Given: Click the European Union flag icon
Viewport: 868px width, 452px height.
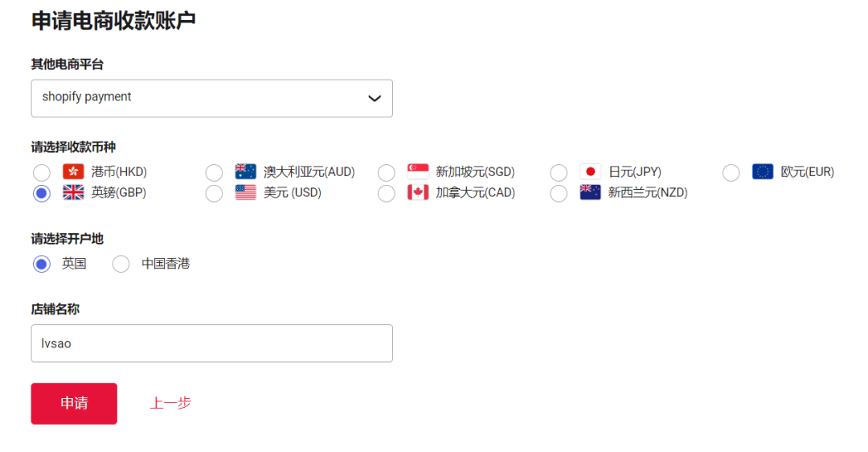Looking at the screenshot, I should (x=763, y=172).
